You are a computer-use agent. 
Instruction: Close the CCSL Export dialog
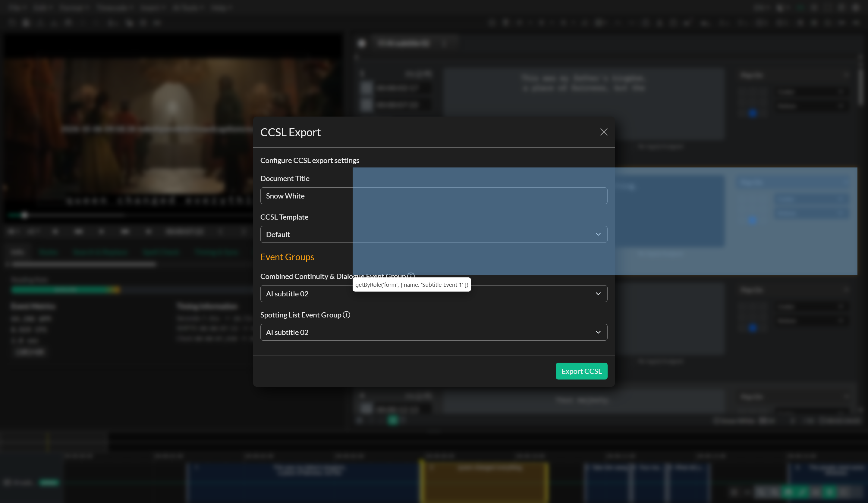603,132
